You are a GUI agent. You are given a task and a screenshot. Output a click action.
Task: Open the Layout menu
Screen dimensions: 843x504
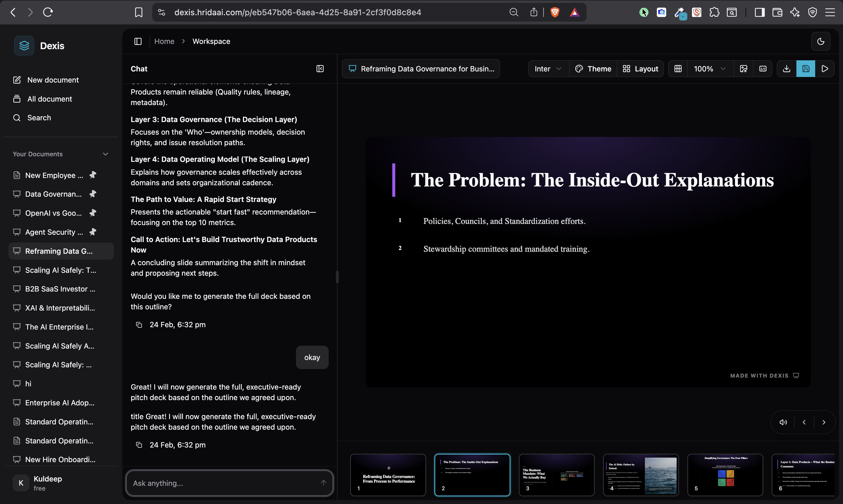(640, 69)
